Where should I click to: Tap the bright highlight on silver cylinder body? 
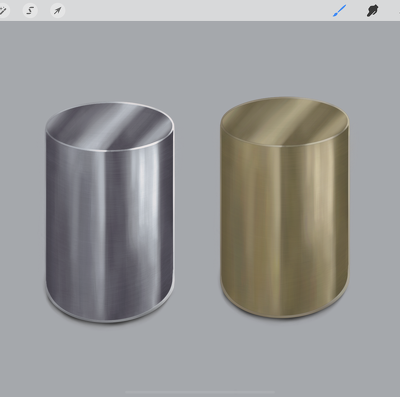click(x=143, y=207)
